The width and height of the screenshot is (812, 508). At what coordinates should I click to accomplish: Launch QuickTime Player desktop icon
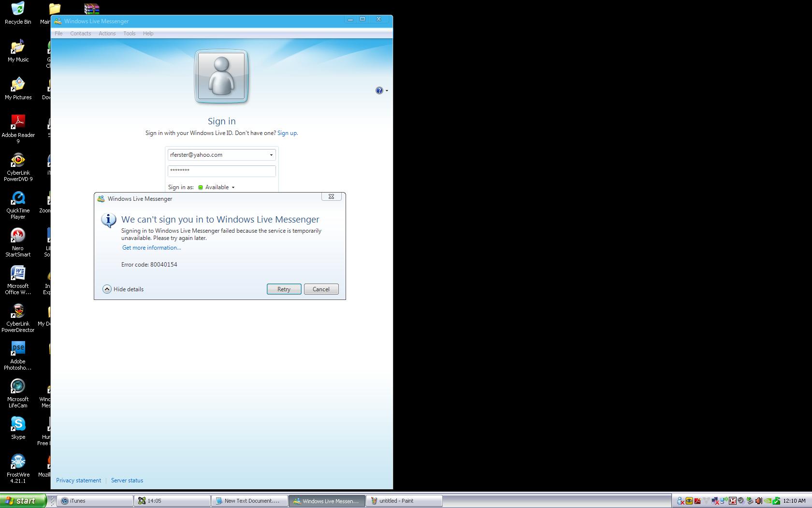[x=18, y=197]
